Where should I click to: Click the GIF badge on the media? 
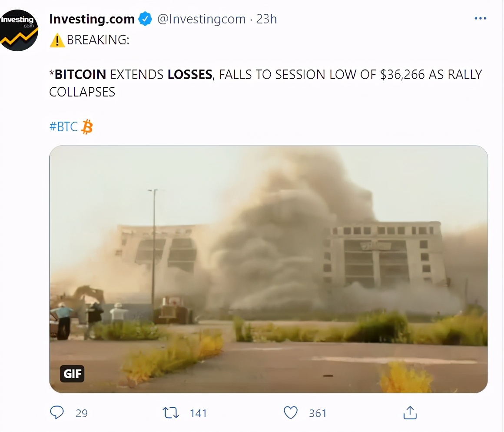[x=72, y=374]
